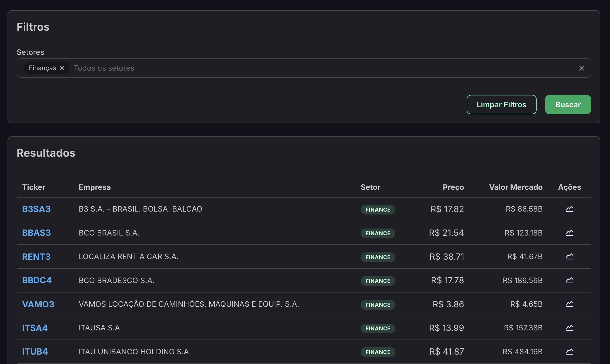Open chart icon for BBAS3 row
The height and width of the screenshot is (364, 610).
[x=569, y=233]
